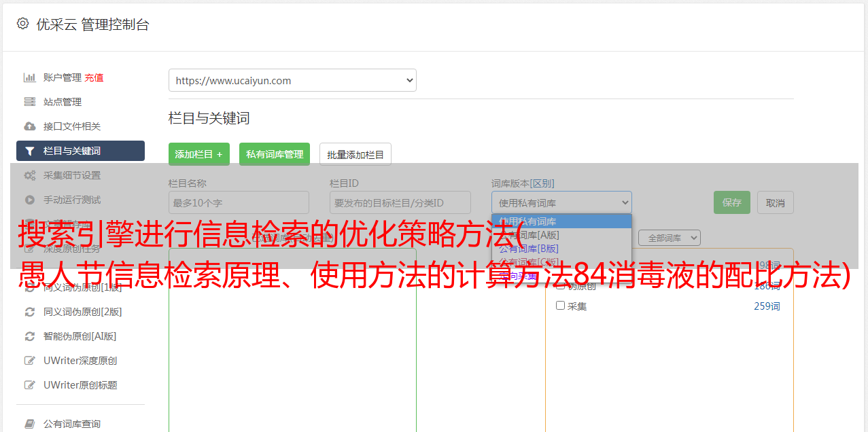The height and width of the screenshot is (432, 868).
Task: Open 账户管理 via its bar chart icon
Action: 30,77
